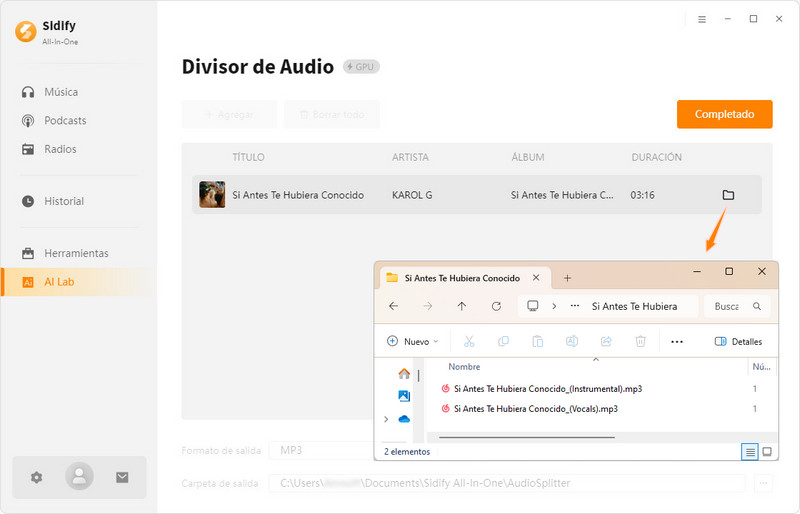
Task: Select the AI Lab sidebar item
Action: pyautogui.click(x=77, y=282)
